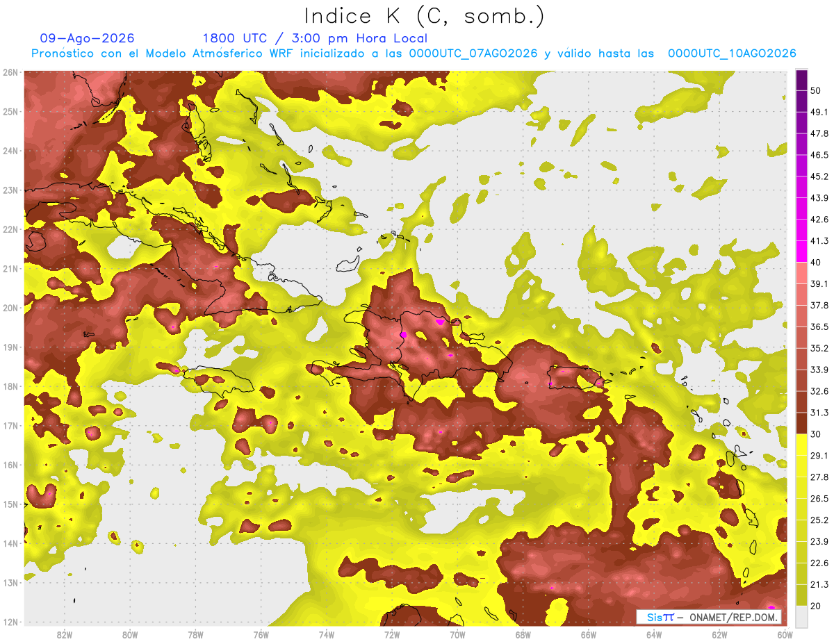Image resolution: width=834 pixels, height=644 pixels.
Task: Click the "80W" longitude axis label
Action: [x=129, y=634]
